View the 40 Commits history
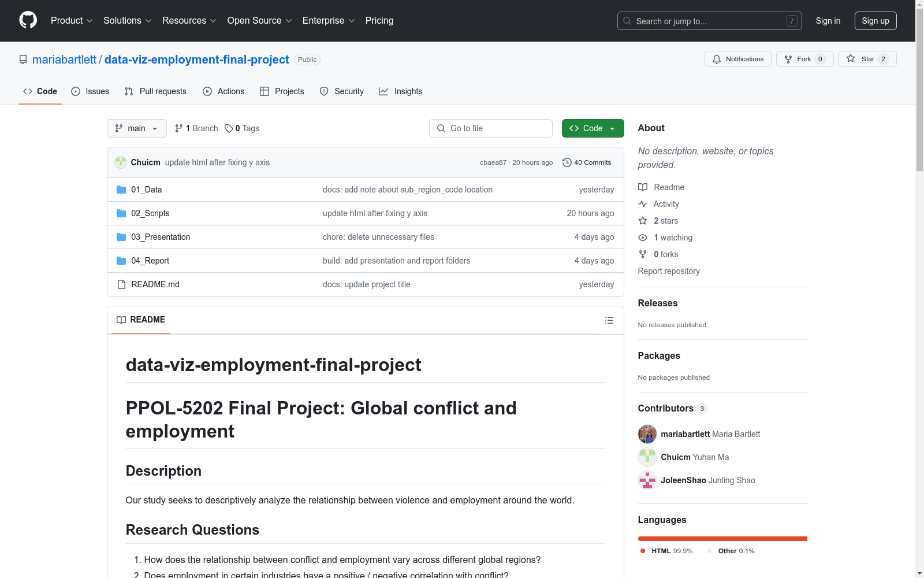The width and height of the screenshot is (924, 578). point(587,162)
